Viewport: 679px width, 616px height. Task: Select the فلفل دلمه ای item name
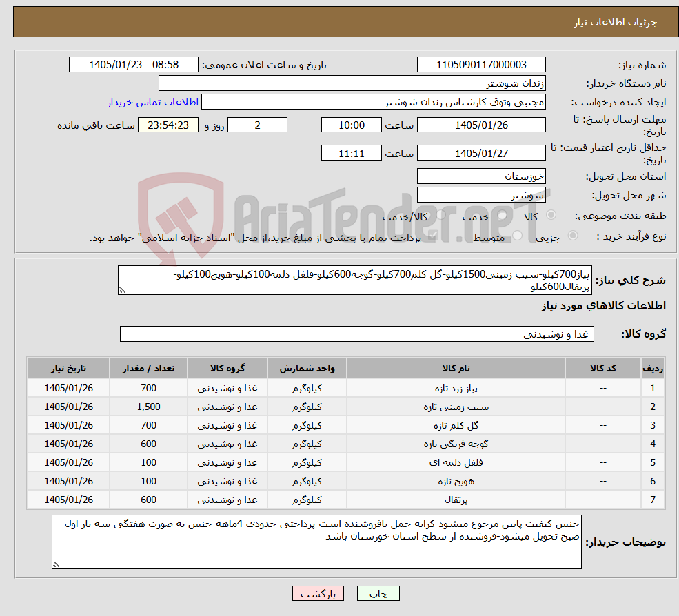pyautogui.click(x=456, y=463)
